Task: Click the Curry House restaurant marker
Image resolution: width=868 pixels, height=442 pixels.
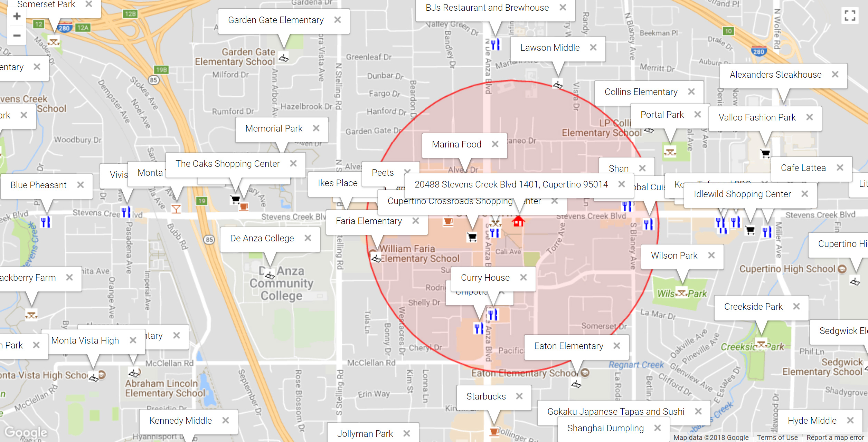Action: pyautogui.click(x=493, y=315)
